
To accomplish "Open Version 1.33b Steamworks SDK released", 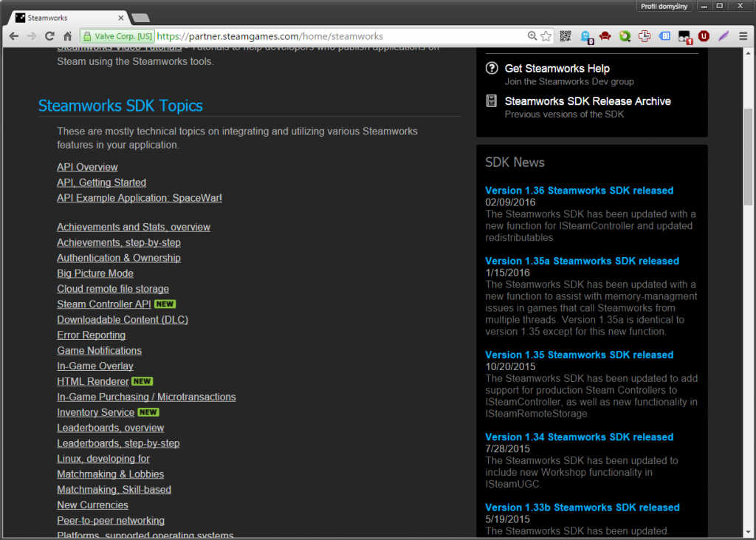I will click(583, 507).
